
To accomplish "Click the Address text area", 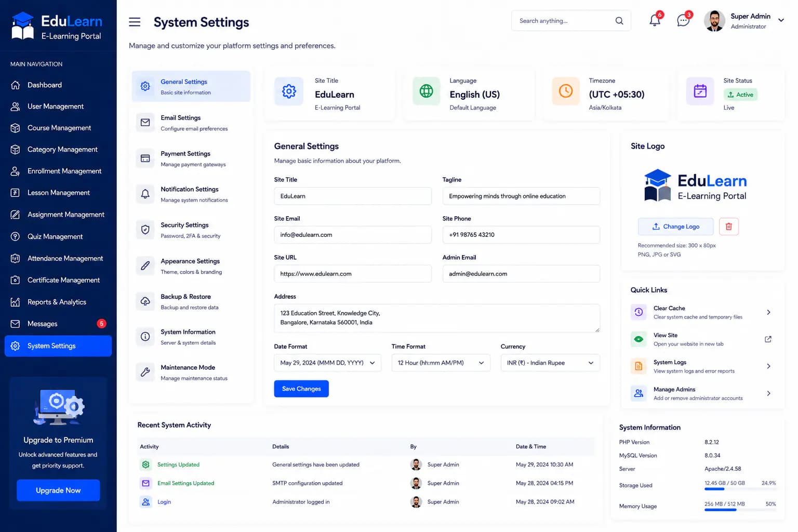I will (437, 318).
